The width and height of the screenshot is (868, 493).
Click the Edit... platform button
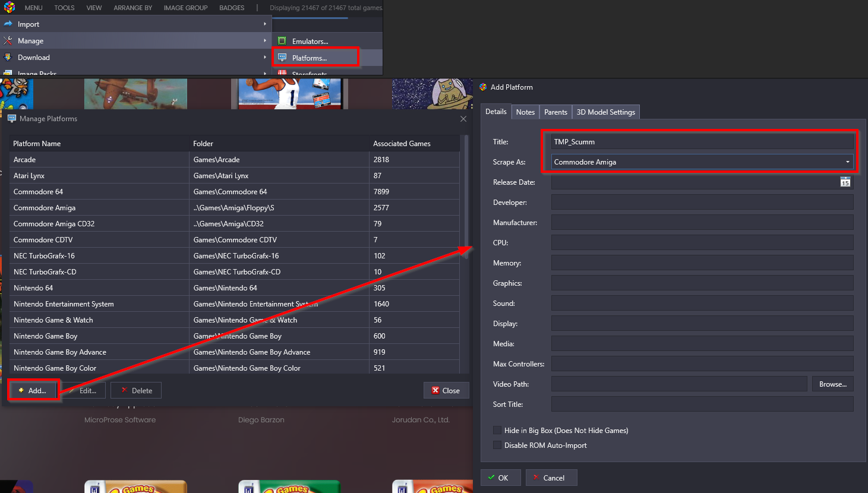coord(84,390)
